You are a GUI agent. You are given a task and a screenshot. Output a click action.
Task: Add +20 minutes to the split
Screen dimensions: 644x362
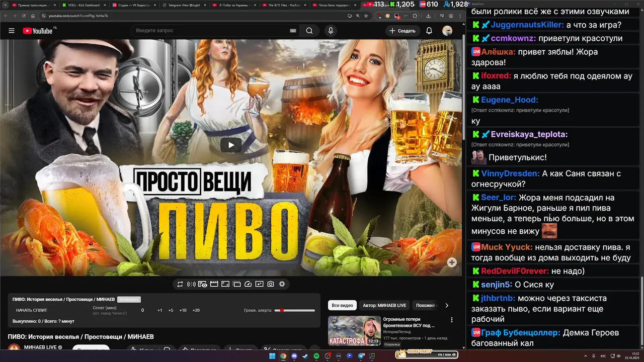[x=196, y=310]
